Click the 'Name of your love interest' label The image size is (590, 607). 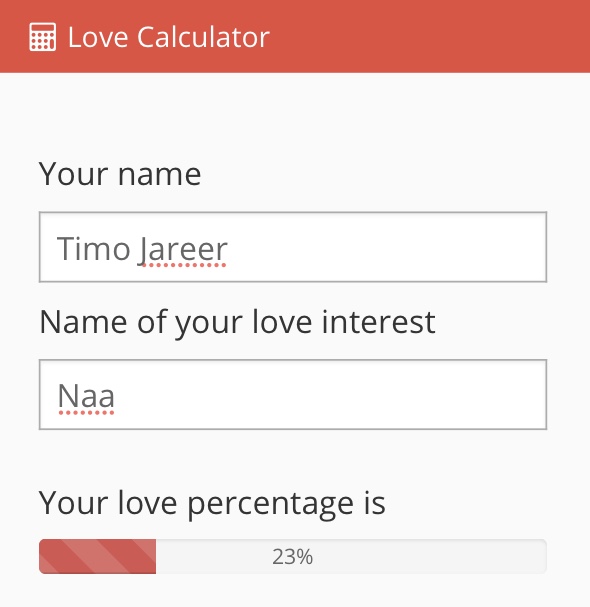coord(237,324)
